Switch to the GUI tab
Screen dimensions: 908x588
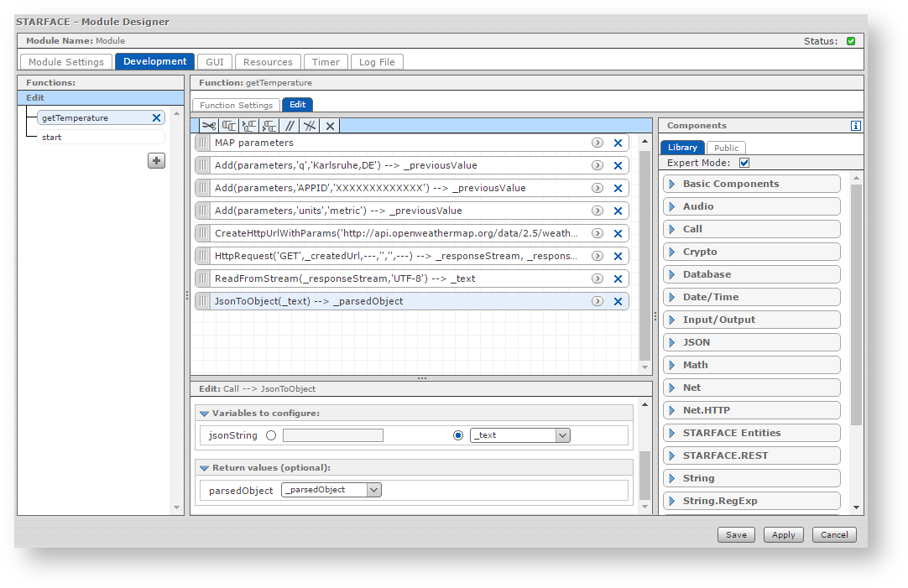[x=214, y=62]
